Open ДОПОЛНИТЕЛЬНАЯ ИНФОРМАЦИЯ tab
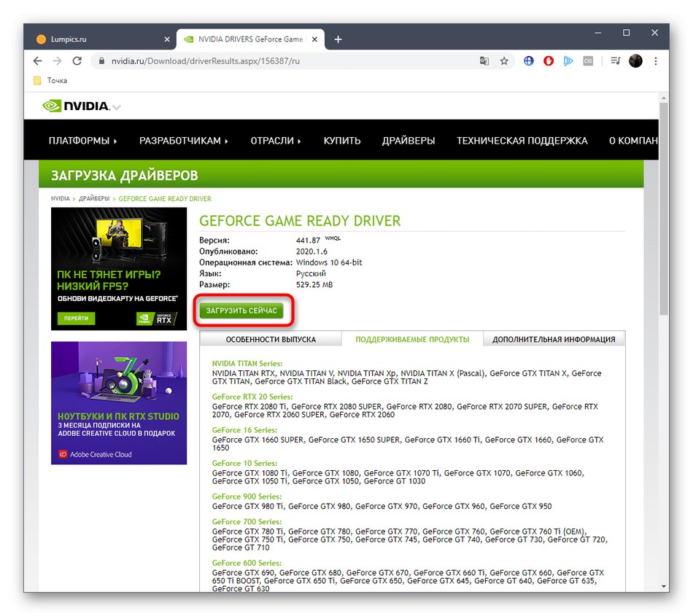Screen dimensions: 693x616 click(x=554, y=339)
